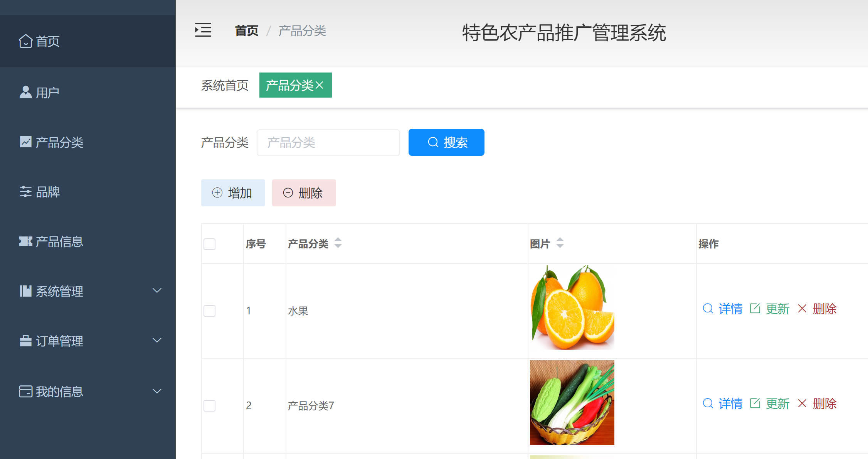The image size is (868, 459).
Task: Click the sidebar collapse hamburger icon
Action: coord(203,30)
